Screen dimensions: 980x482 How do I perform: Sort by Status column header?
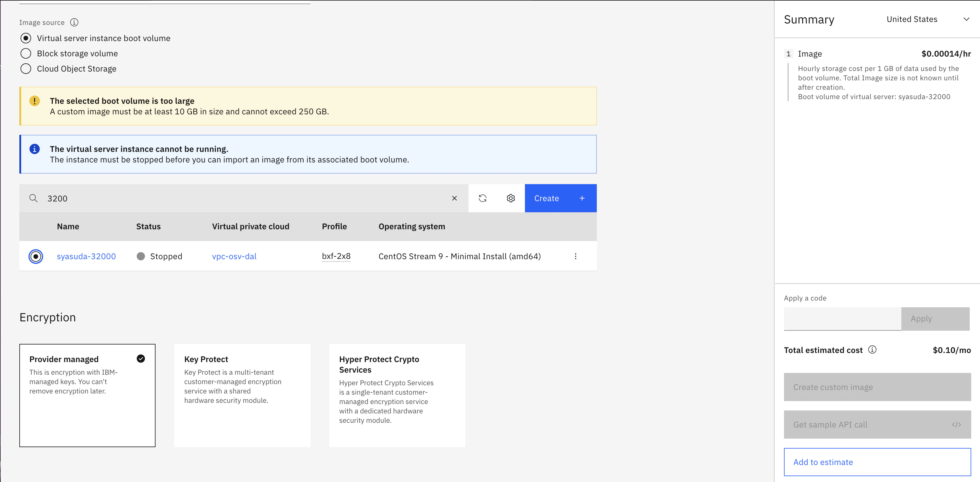[148, 226]
